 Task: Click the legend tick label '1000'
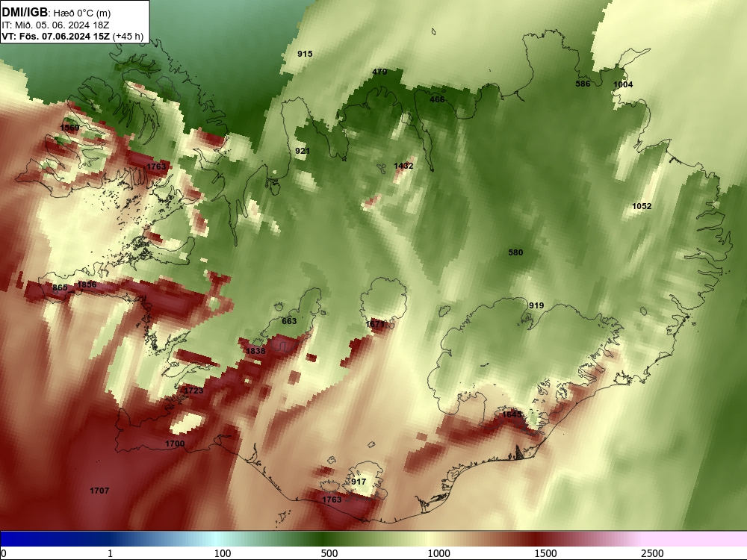[x=438, y=553]
